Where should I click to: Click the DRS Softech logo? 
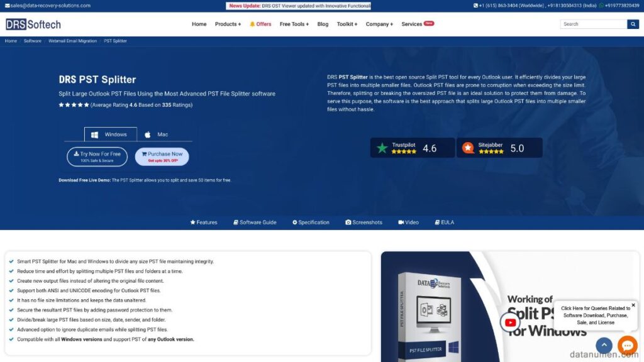tap(33, 24)
